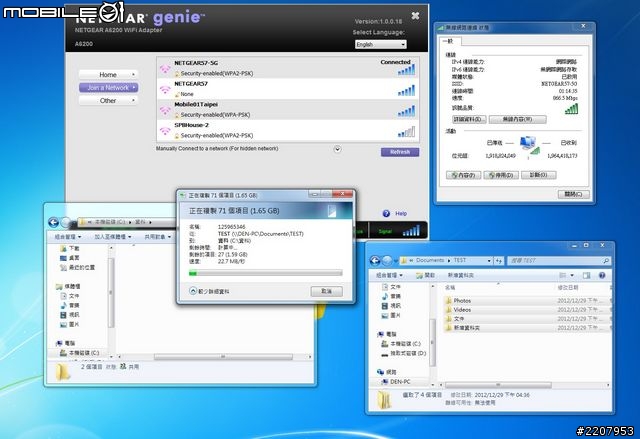The image size is (640, 439).
Task: Click 開啟 Open toolbar button in TEST Explorer
Action: point(425,275)
